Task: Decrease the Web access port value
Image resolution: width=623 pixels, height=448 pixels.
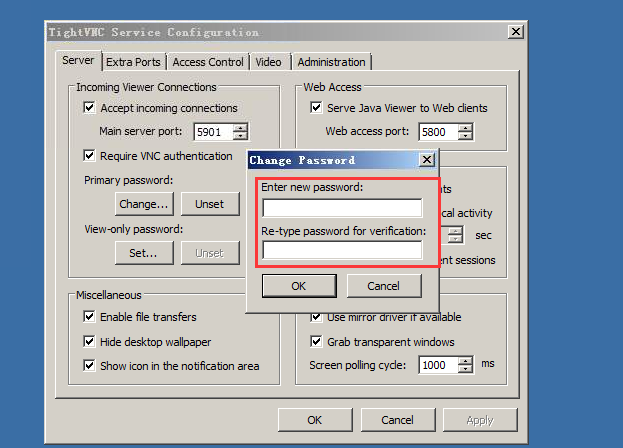Action: tap(465, 136)
